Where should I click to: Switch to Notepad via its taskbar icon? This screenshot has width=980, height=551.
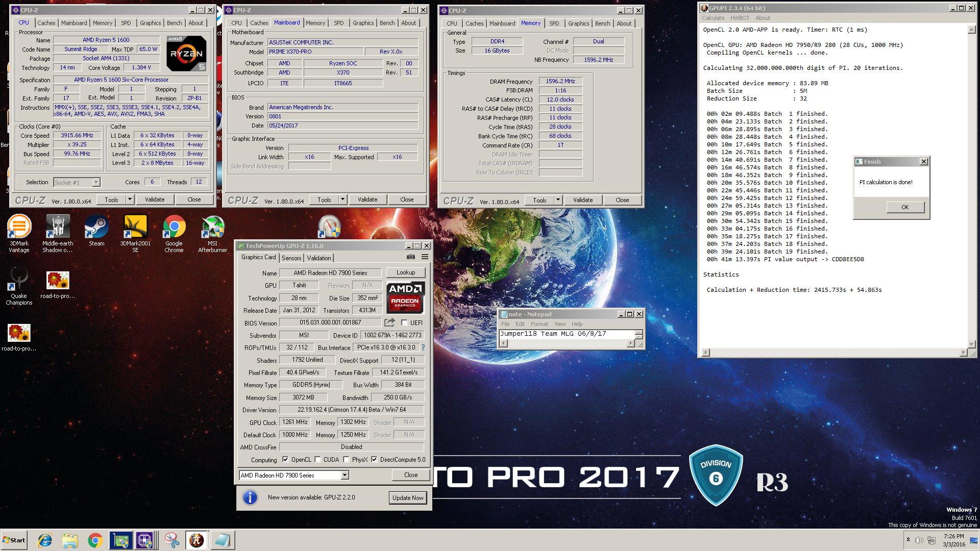(222, 540)
